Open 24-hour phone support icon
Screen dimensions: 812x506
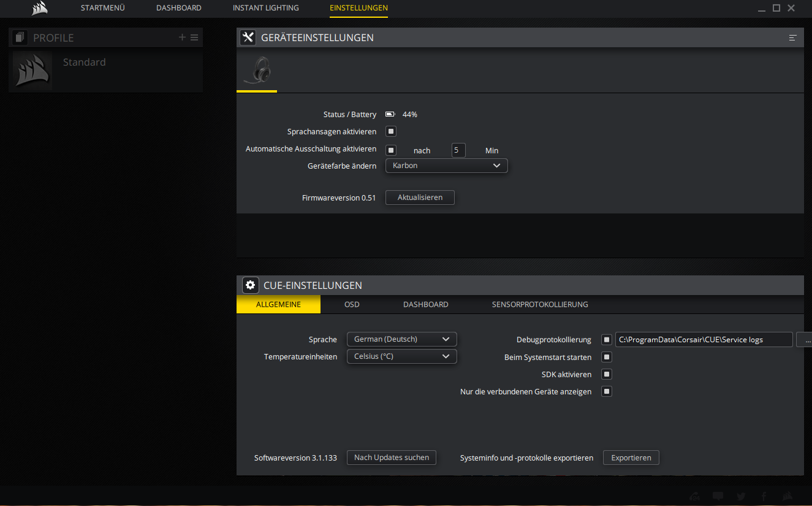pyautogui.click(x=695, y=496)
